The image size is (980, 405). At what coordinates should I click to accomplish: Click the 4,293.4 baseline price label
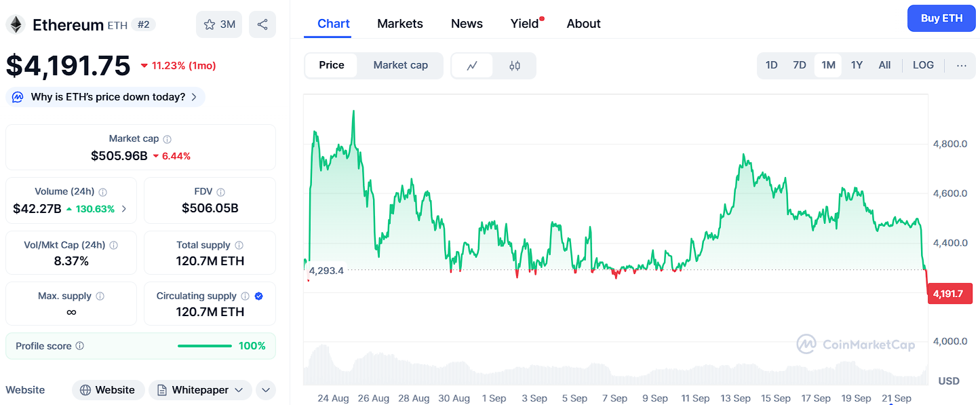tap(326, 271)
